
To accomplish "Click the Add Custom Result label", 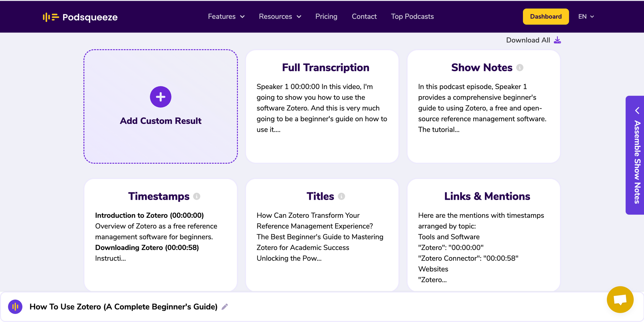I will (x=161, y=121).
